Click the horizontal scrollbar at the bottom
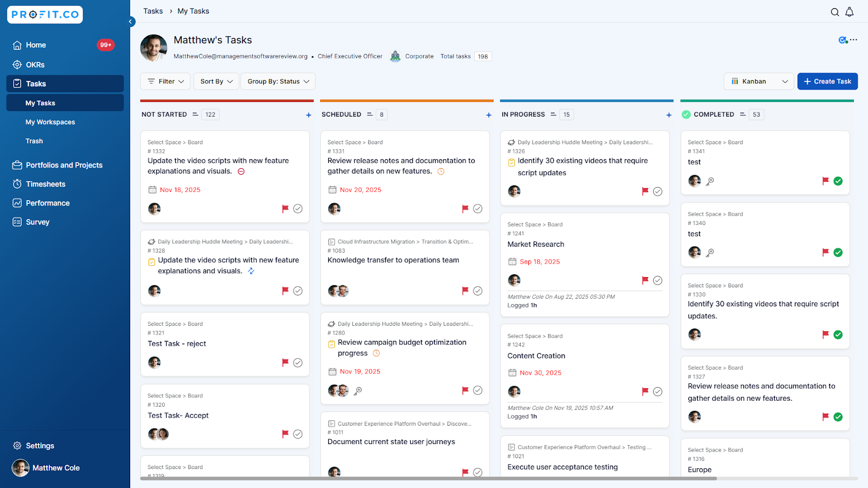The image size is (868, 488). (x=429, y=478)
